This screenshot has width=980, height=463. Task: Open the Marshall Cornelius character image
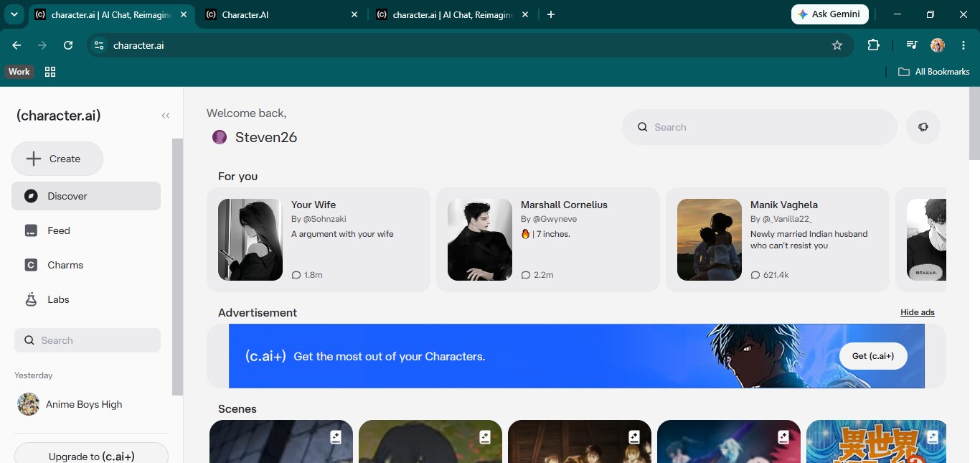[x=480, y=240]
